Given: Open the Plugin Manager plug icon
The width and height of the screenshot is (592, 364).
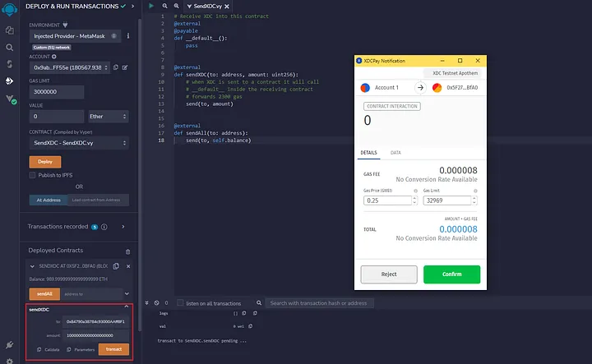Looking at the screenshot, I should point(9,344).
